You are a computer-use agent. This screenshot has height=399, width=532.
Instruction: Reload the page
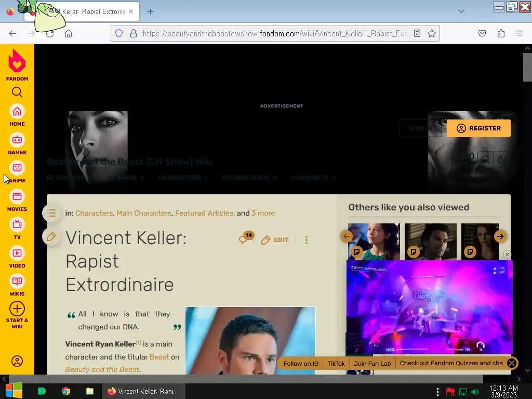[50, 34]
